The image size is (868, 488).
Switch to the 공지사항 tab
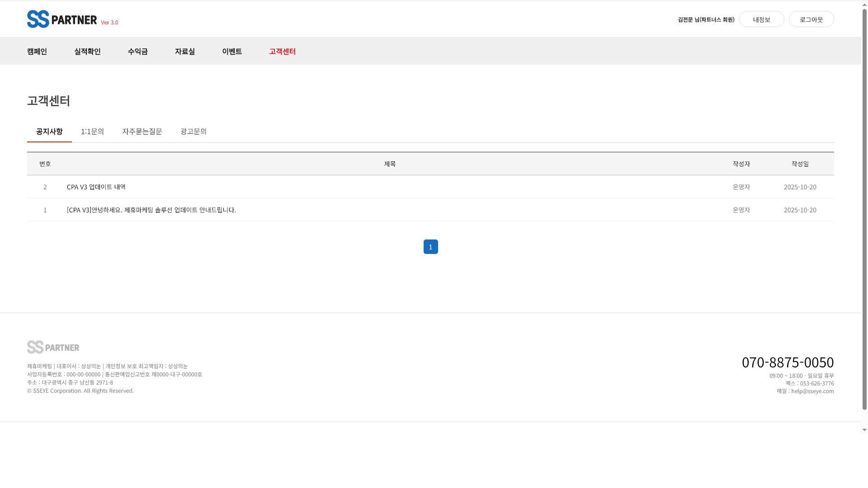point(49,131)
